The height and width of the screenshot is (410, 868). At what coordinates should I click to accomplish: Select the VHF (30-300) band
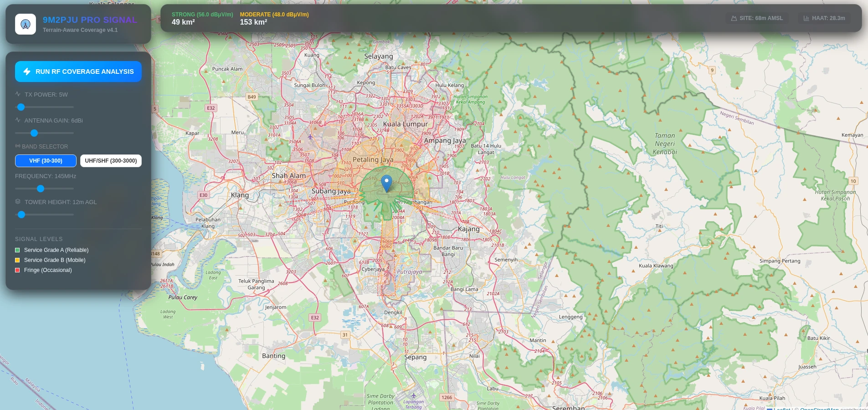pos(46,161)
